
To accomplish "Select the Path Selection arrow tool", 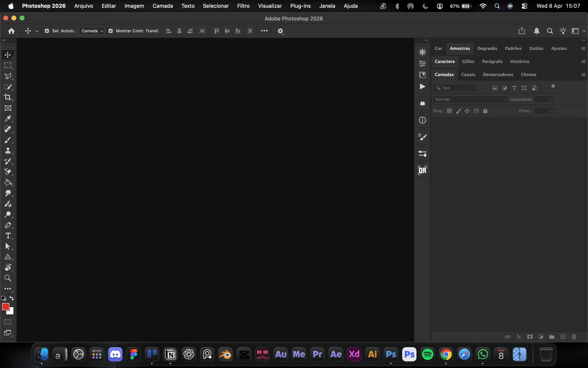I will pyautogui.click(x=8, y=246).
